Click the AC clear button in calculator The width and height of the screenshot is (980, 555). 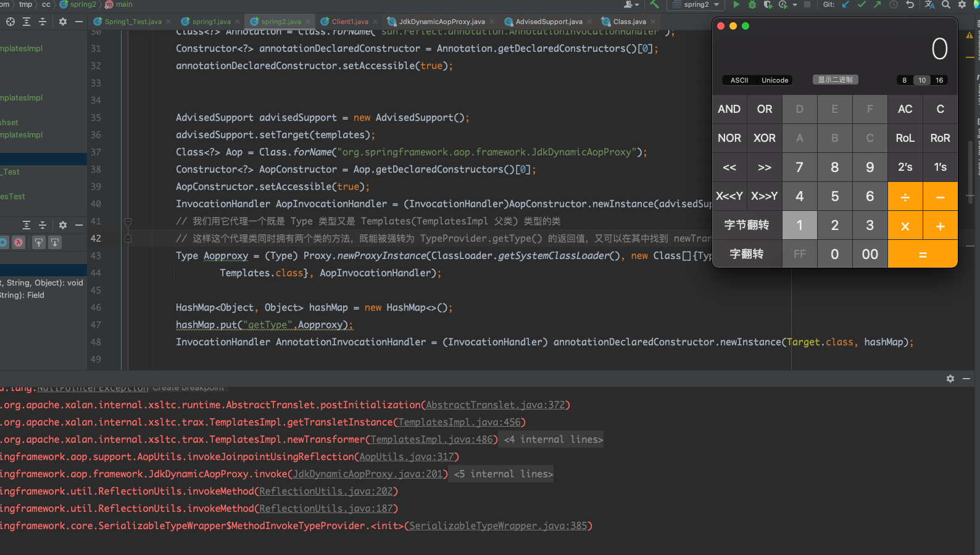coord(905,109)
